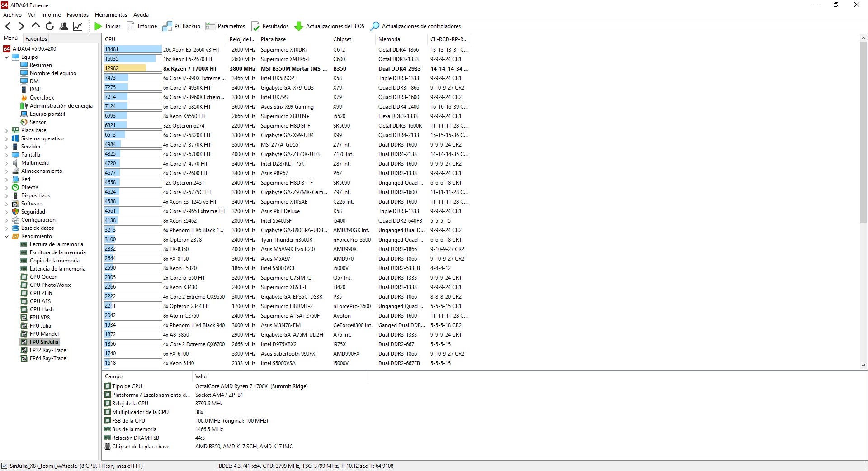Screen dimensions: 868x471
Task: Open the Informe menu in the menu bar
Action: [51, 15]
